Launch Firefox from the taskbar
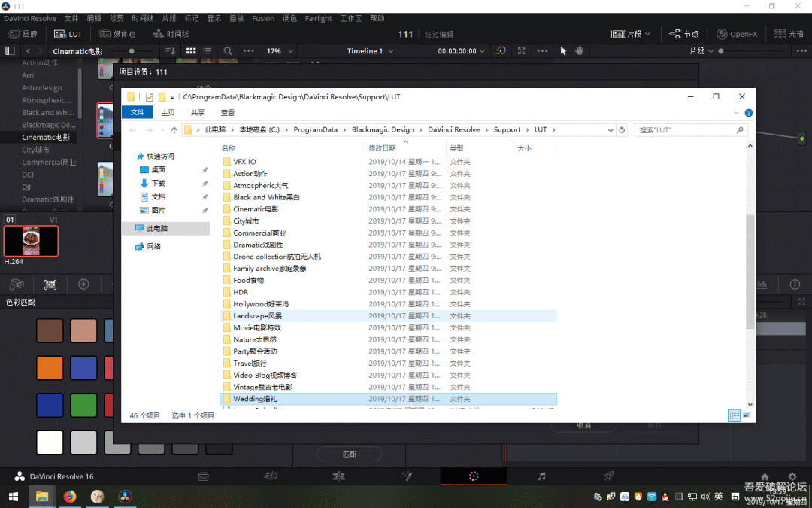Image resolution: width=812 pixels, height=508 pixels. point(70,497)
